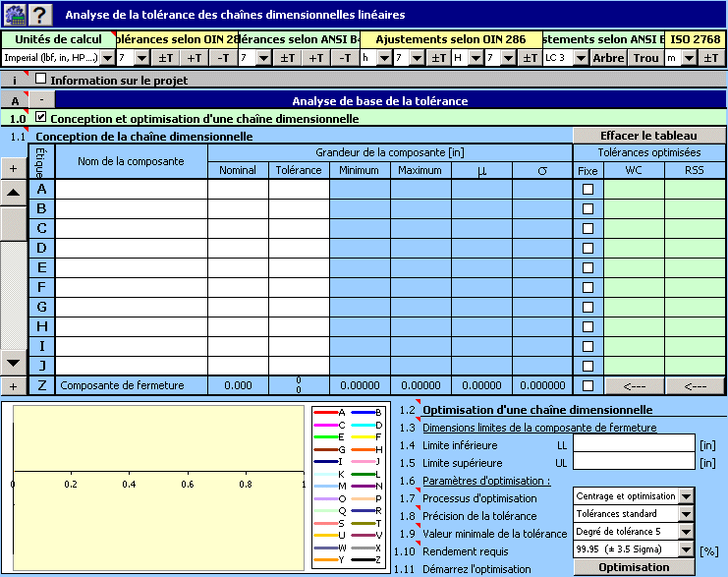Screen dimensions: 728x577
Task: Click the blue B line in the chart legend
Action: tap(364, 413)
